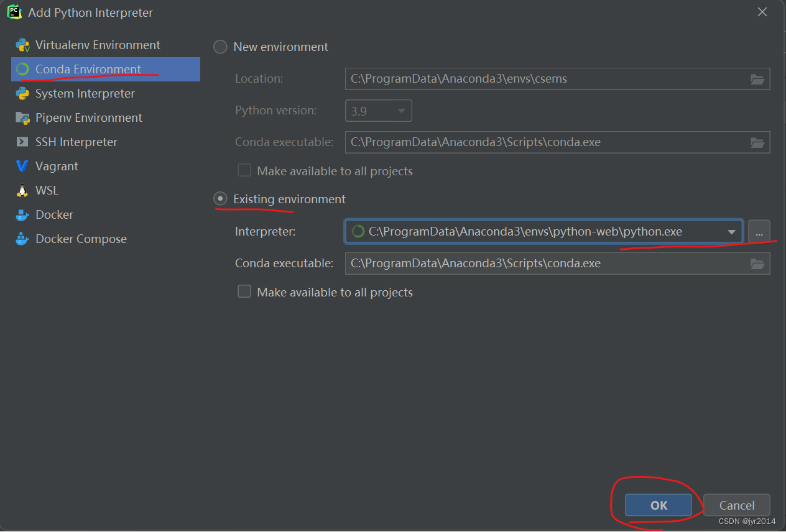The image size is (786, 532).
Task: Select SSH Interpreter in the list
Action: coord(106,142)
